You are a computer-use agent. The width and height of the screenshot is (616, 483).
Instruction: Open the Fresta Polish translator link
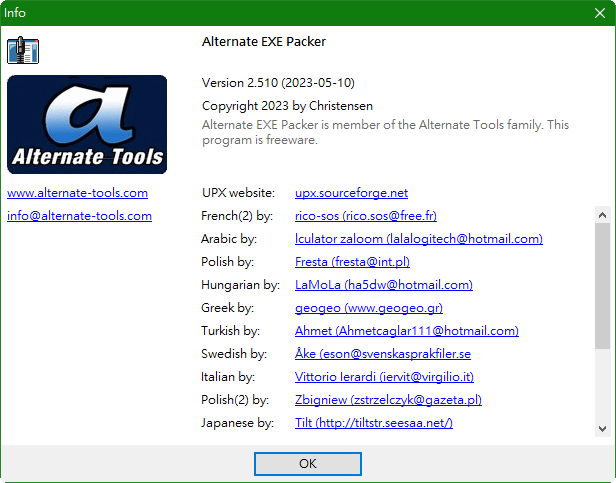[x=352, y=262]
